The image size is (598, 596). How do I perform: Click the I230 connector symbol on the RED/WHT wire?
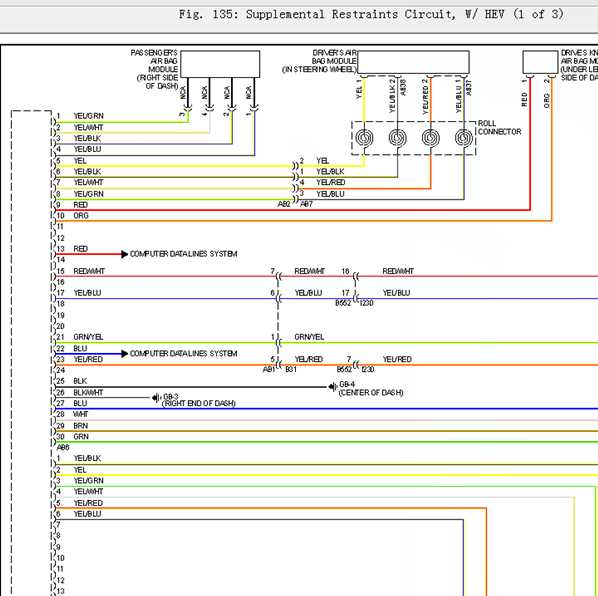pyautogui.click(x=356, y=276)
